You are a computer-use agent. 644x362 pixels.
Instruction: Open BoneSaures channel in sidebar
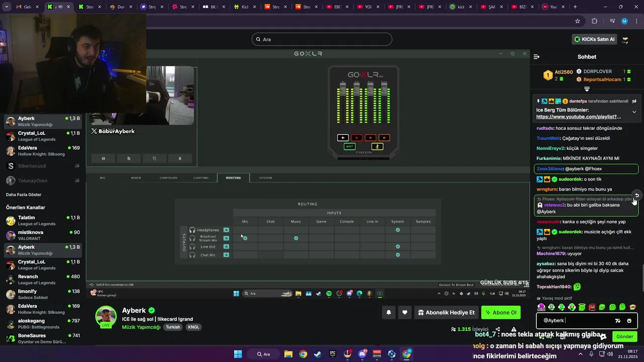pyautogui.click(x=43, y=338)
